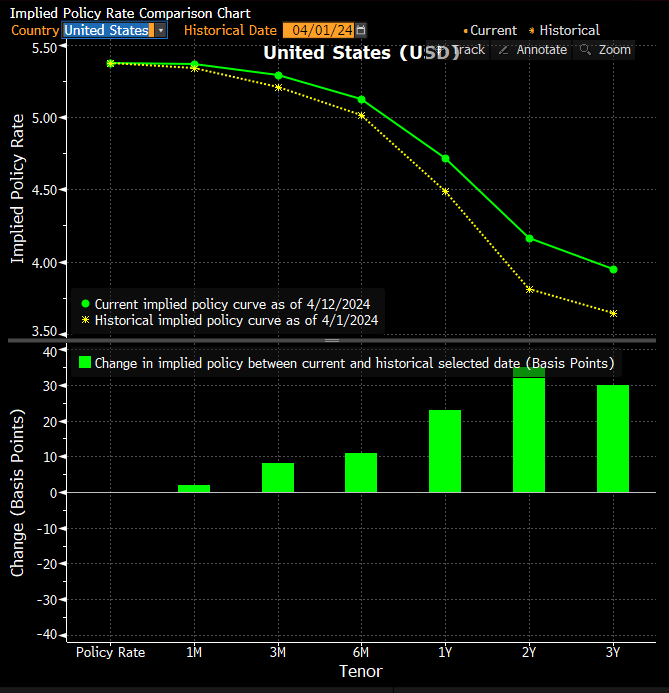This screenshot has height=693, width=669.
Task: Click 'Historical implied policy curve as of 4/1/2024' text
Action: coord(236,320)
